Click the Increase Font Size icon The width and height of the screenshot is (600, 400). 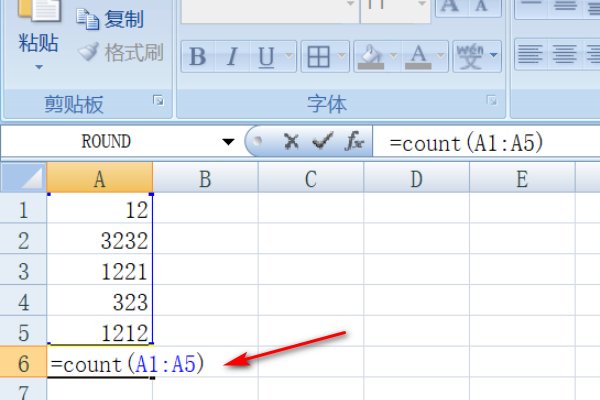tap(450, 8)
